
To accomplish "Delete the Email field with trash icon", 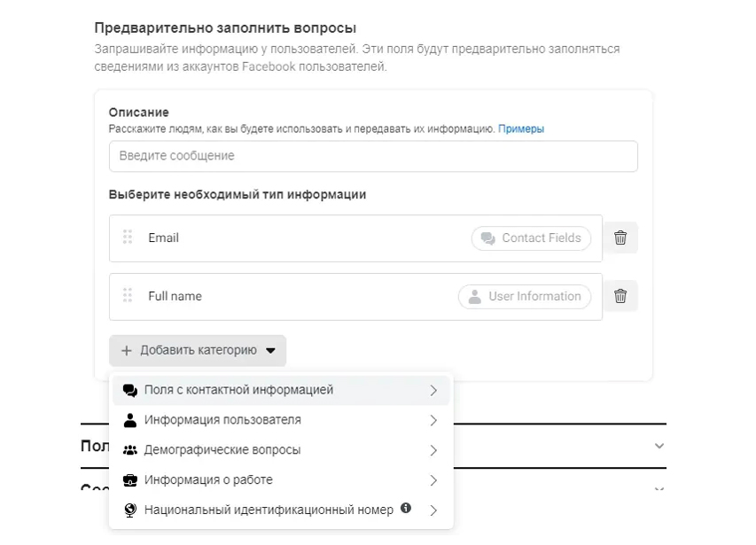I will 620,237.
